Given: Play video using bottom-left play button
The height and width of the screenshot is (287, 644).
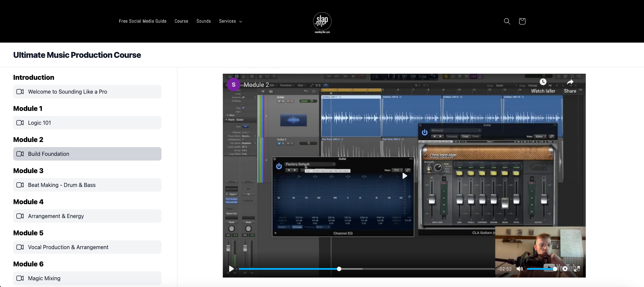Looking at the screenshot, I should (x=231, y=269).
